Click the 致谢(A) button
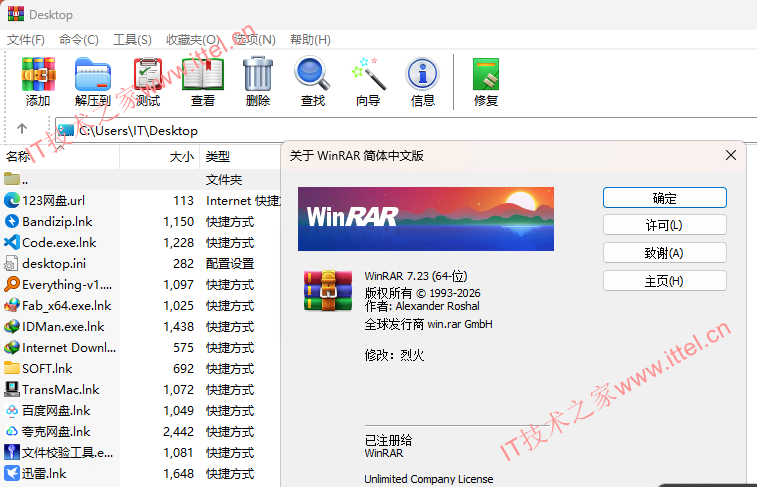The image size is (757, 487). [x=664, y=253]
